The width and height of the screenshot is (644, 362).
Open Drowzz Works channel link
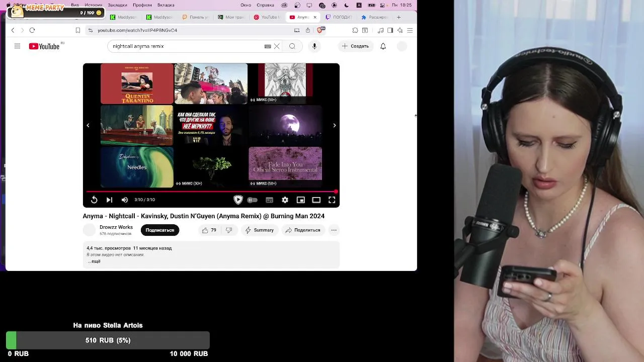pos(116,227)
